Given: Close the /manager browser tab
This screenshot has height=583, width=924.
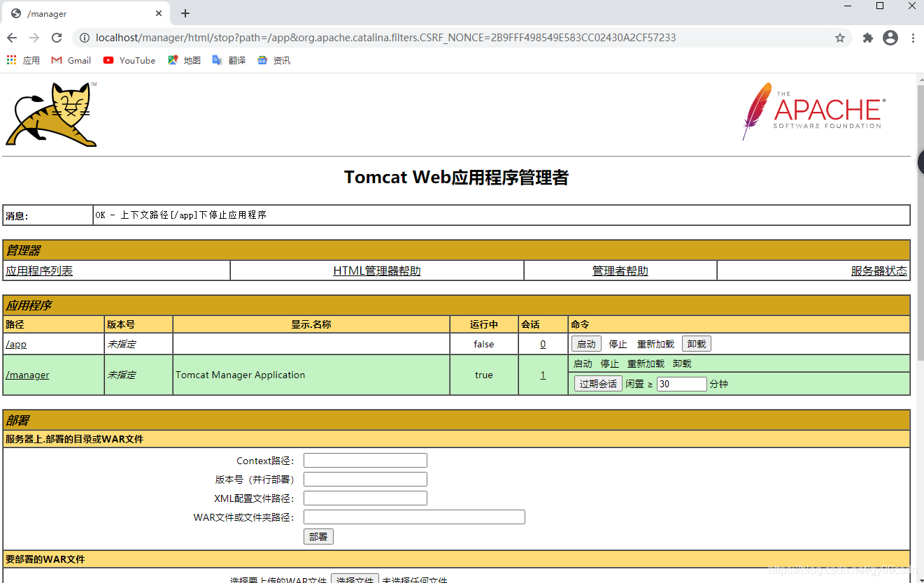Looking at the screenshot, I should (159, 13).
